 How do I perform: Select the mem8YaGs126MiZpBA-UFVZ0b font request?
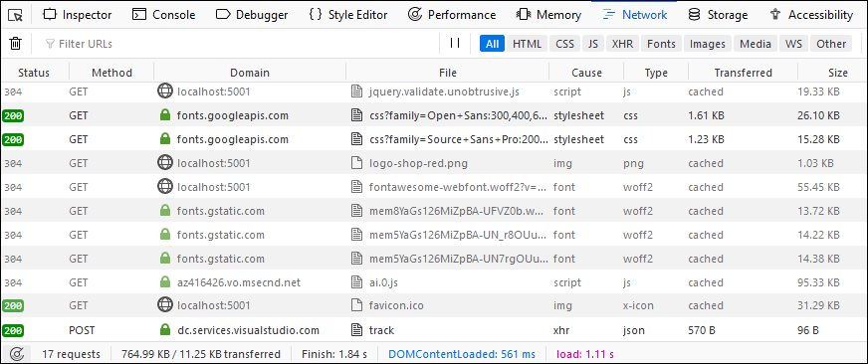tap(434, 211)
